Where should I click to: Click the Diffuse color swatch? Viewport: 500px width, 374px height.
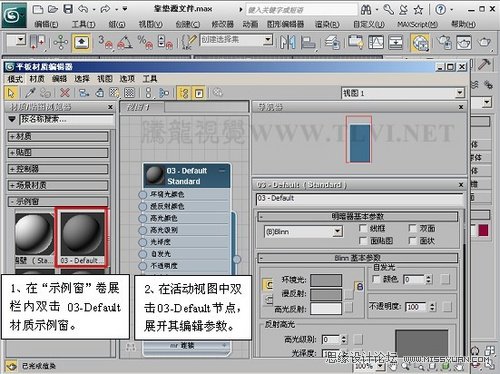click(x=326, y=294)
